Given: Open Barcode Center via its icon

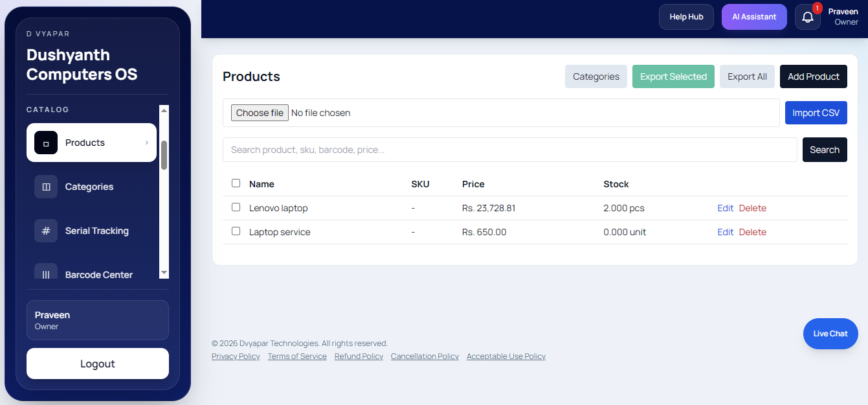Looking at the screenshot, I should [x=46, y=273].
